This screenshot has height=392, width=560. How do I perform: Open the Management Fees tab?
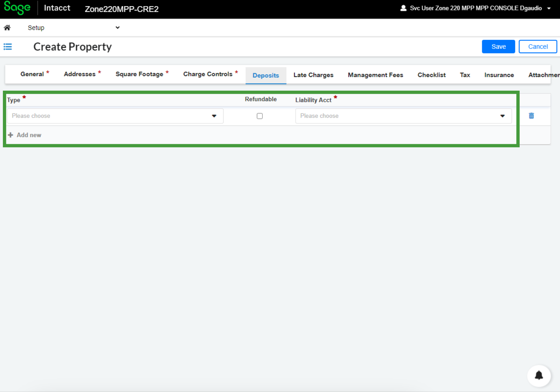(x=375, y=75)
